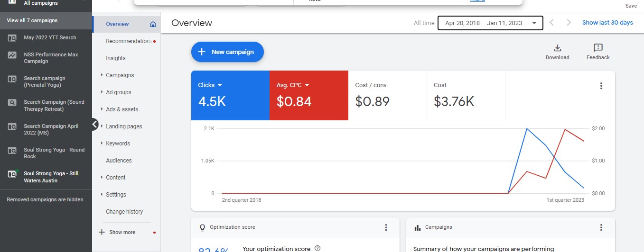Go to the previous date range
Viewport: 644px width, 252px height.
(551, 23)
